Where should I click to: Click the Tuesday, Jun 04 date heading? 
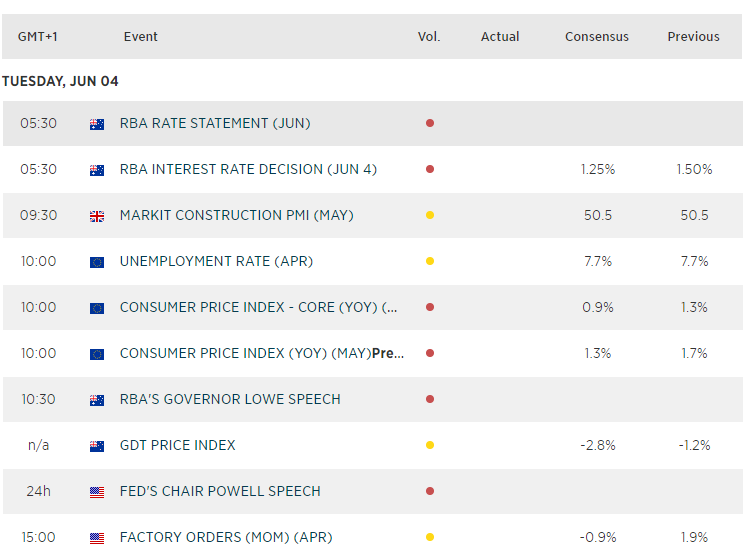[60, 81]
